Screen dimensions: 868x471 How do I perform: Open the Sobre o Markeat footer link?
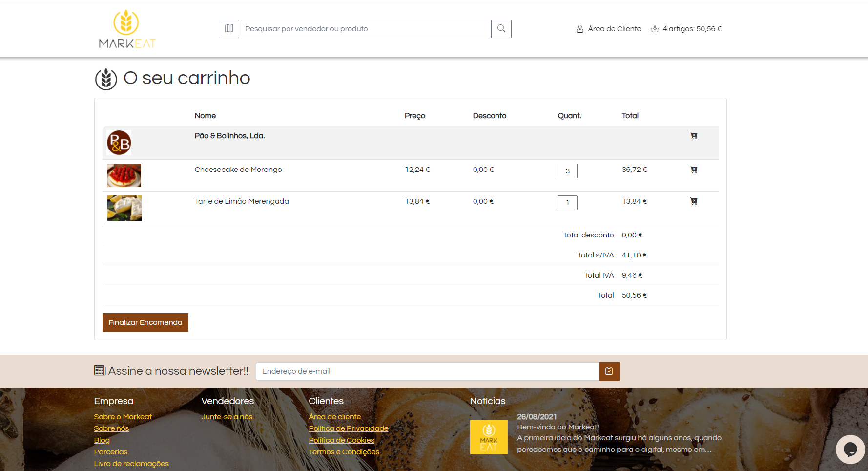point(123,417)
